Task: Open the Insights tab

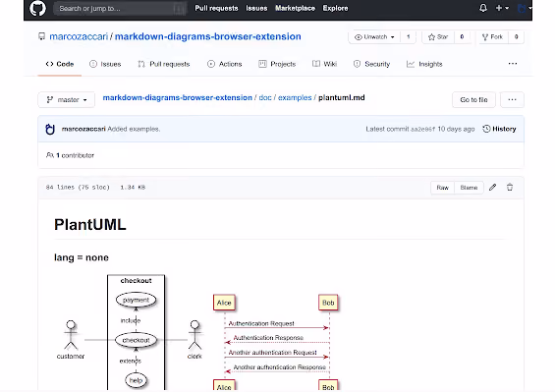Action: click(424, 64)
